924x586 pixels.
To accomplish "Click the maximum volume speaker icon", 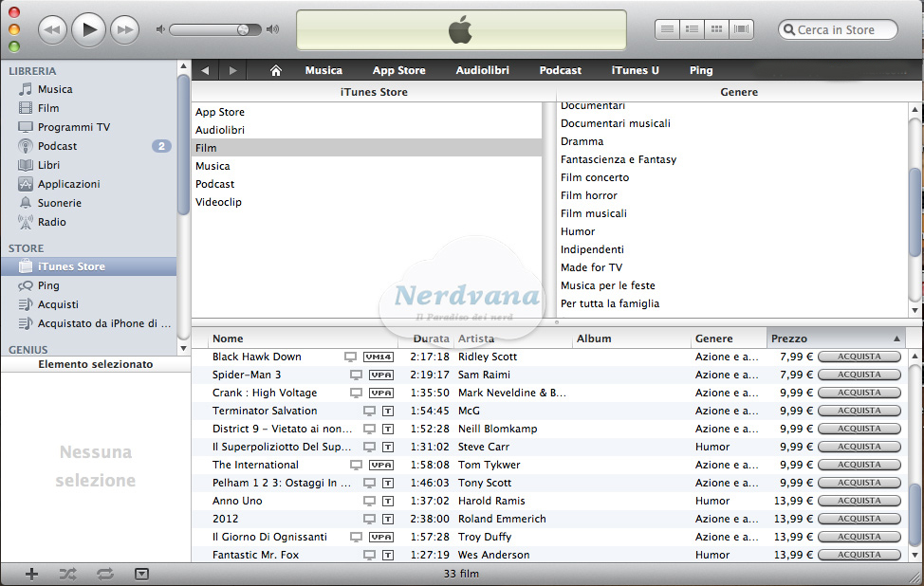I will click(272, 28).
